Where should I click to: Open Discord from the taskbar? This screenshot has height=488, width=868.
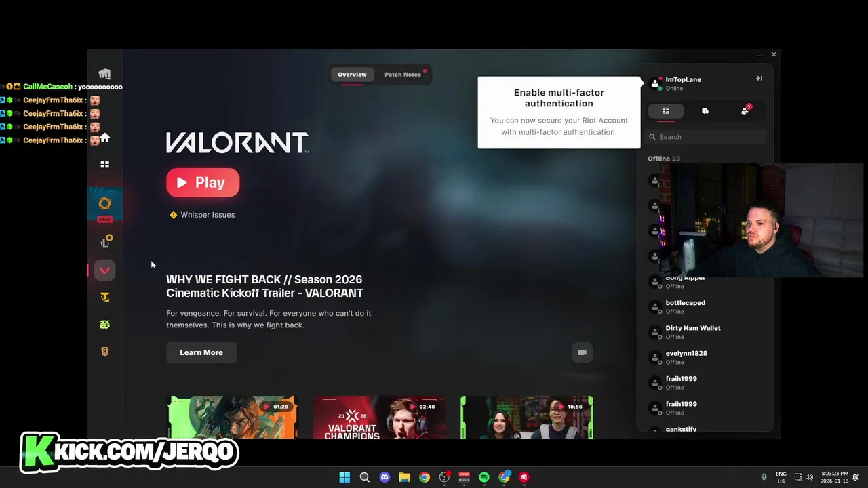pos(384,477)
